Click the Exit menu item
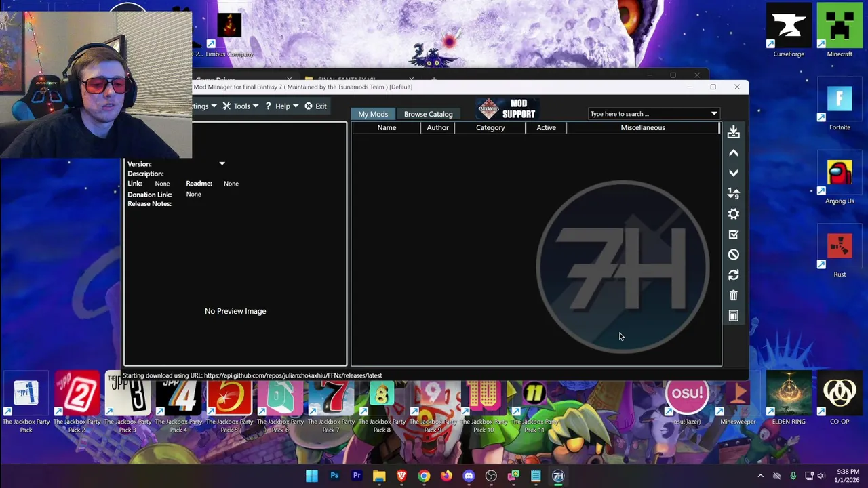The image size is (868, 488). coord(315,106)
